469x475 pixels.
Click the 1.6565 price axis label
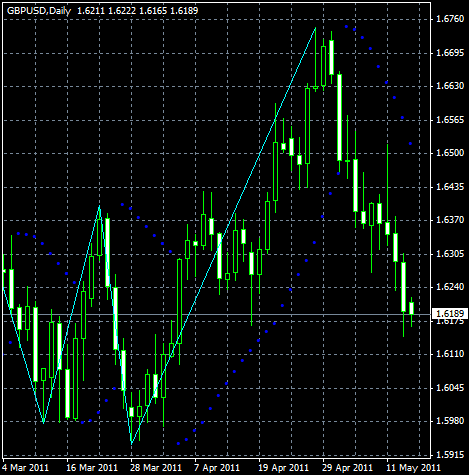450,120
